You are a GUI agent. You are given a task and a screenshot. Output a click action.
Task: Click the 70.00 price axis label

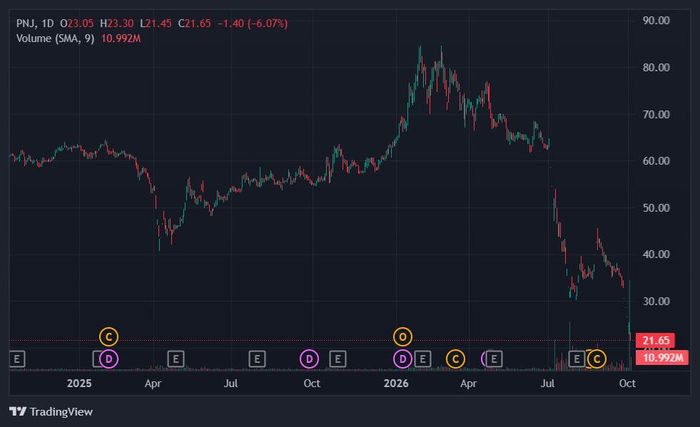(x=656, y=114)
